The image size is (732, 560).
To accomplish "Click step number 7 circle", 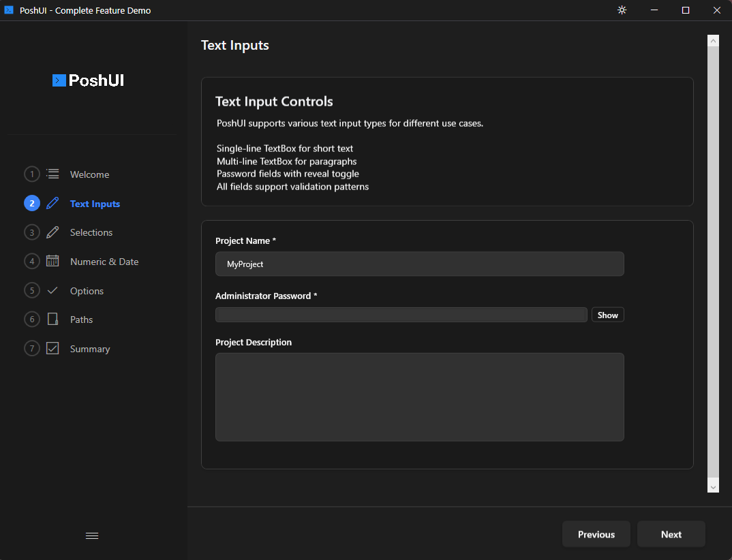I will [32, 349].
